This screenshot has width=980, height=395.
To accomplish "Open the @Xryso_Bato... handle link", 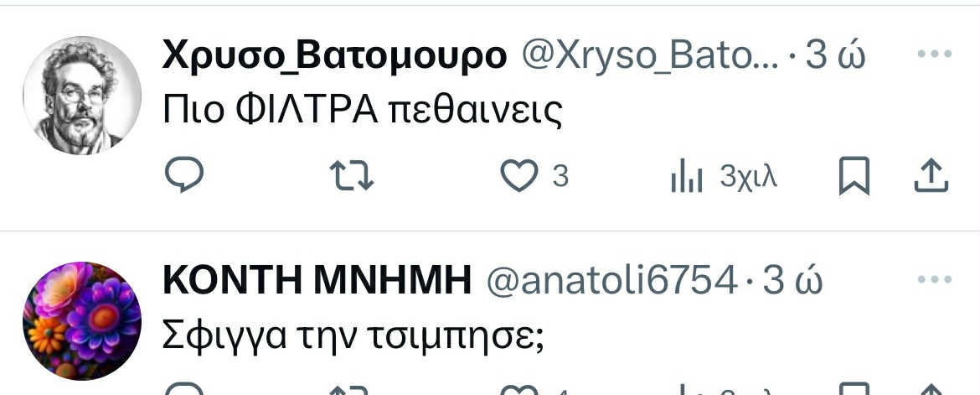I will pos(650,56).
